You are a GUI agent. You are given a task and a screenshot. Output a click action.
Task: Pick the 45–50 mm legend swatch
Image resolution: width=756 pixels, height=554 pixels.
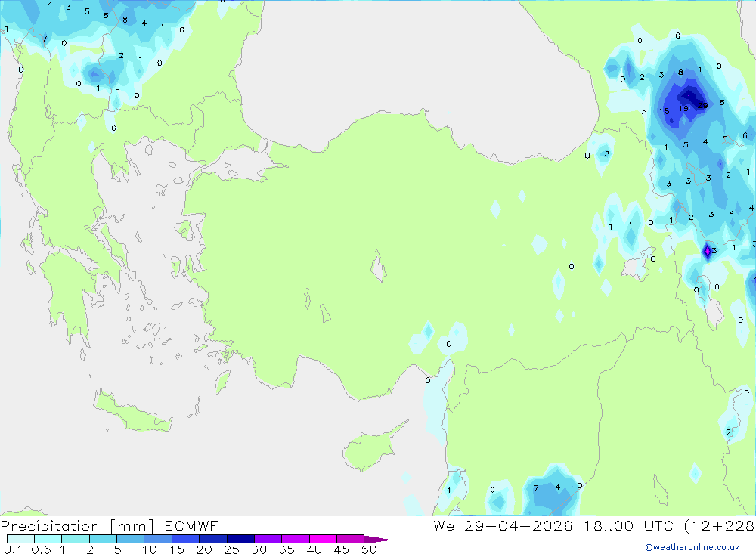(x=350, y=539)
